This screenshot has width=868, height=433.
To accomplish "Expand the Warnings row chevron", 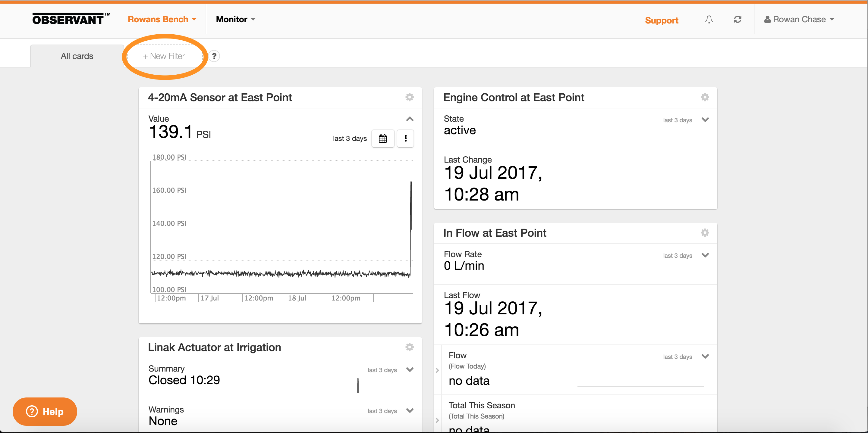I will click(x=409, y=410).
